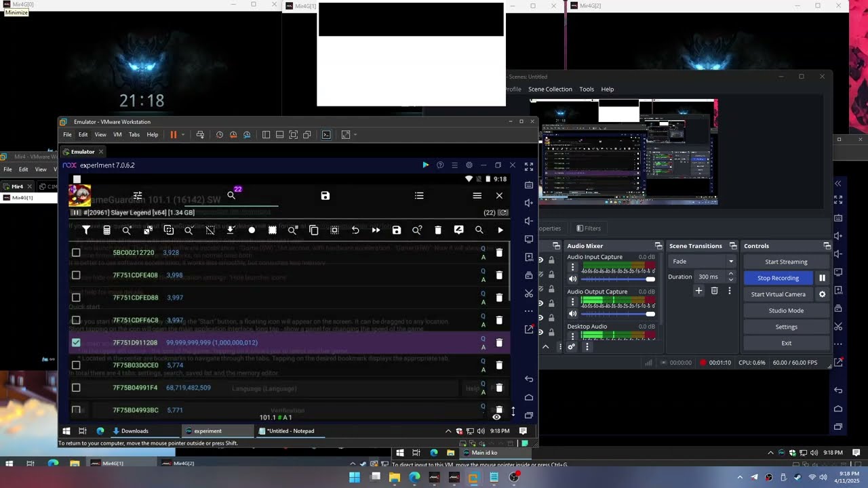Adjust Audio Output Capture volume slider
Image resolution: width=868 pixels, height=488 pixels.
click(618, 314)
